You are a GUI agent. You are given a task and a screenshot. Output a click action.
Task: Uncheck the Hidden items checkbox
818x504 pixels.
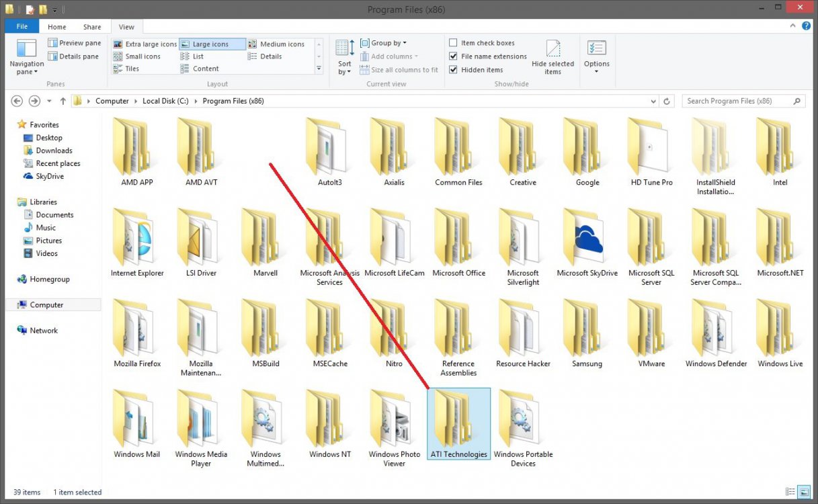(x=454, y=69)
